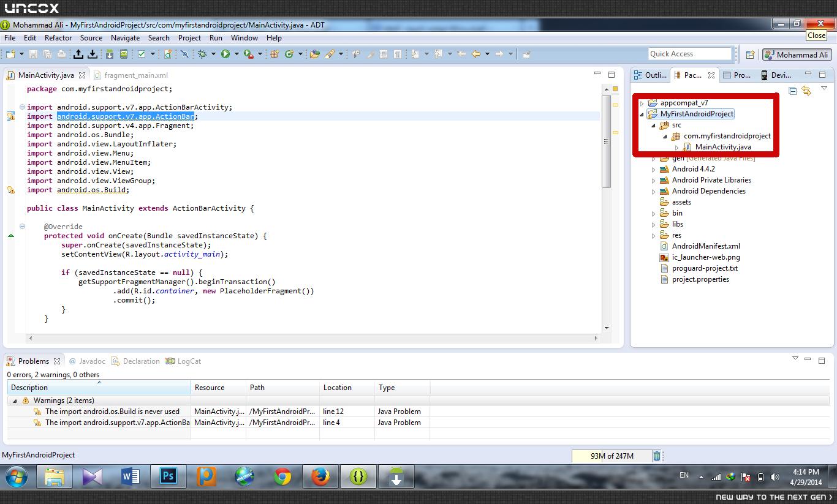Click the Print toolbar icon
This screenshot has width=837, height=504.
pos(61,54)
